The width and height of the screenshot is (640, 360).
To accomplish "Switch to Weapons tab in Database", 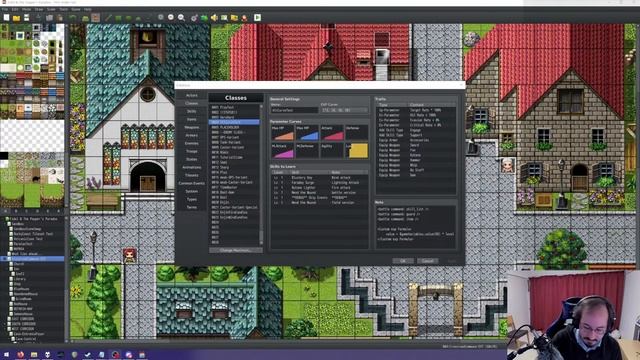I will [191, 127].
